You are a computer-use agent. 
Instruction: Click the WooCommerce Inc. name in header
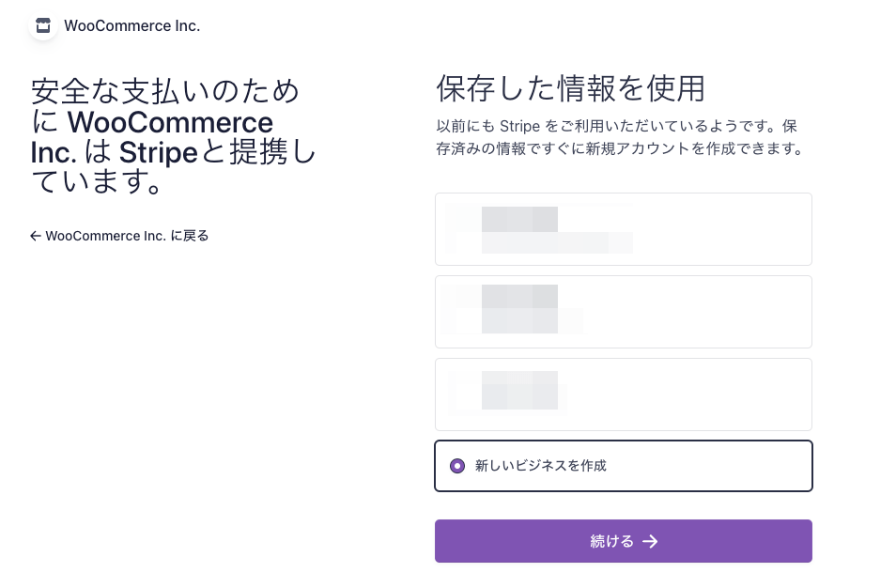click(x=131, y=25)
